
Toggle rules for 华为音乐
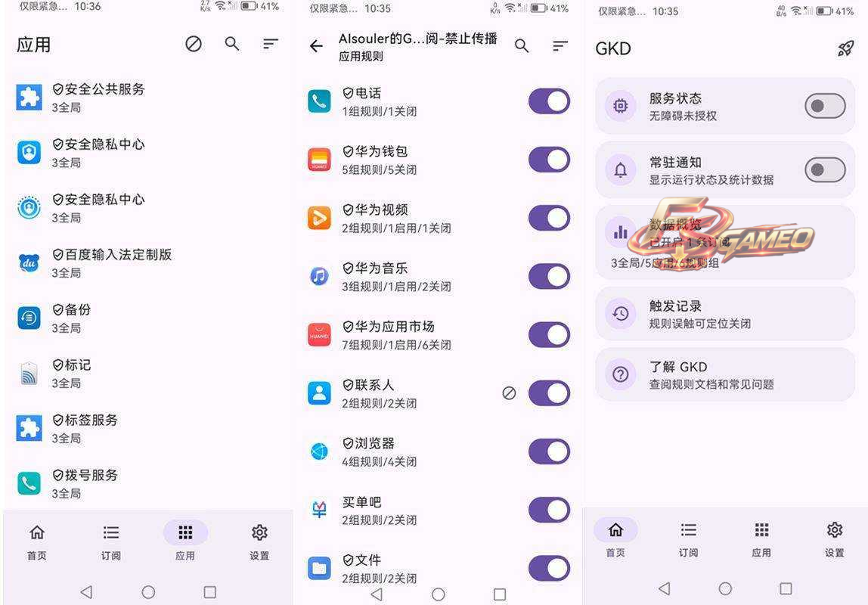click(549, 276)
